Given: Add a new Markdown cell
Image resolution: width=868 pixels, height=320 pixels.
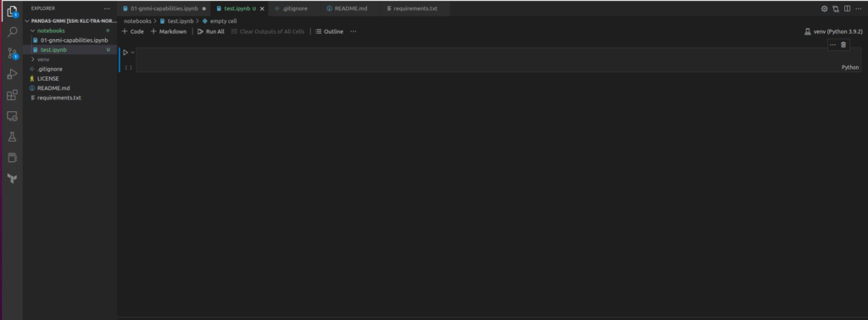Looking at the screenshot, I should coord(169,31).
